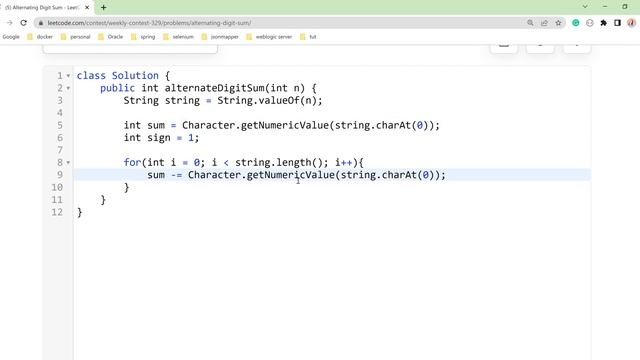Click line number 12 in the gutter
The width and height of the screenshot is (640, 360).
[x=57, y=212]
